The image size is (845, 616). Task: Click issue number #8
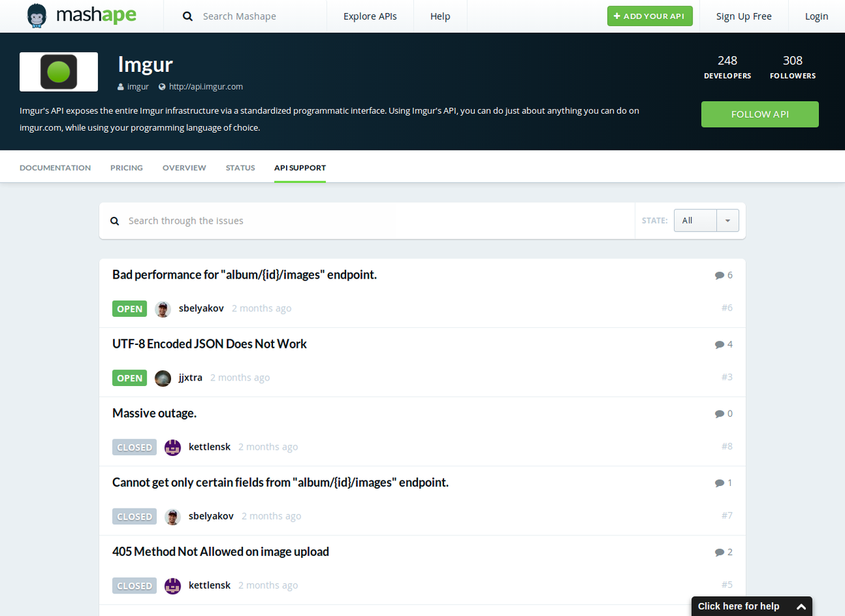(x=727, y=446)
